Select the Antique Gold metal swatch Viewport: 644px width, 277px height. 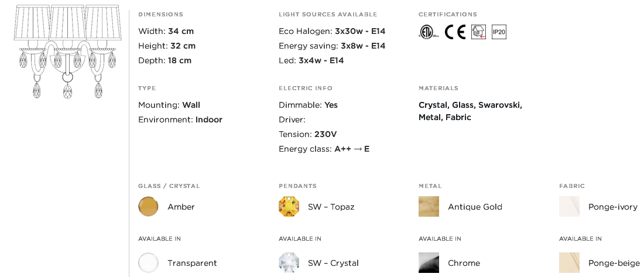tap(429, 206)
